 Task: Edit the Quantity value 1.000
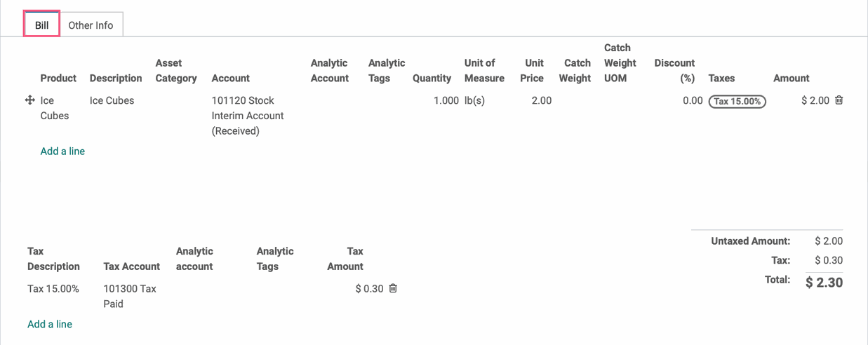(x=446, y=100)
